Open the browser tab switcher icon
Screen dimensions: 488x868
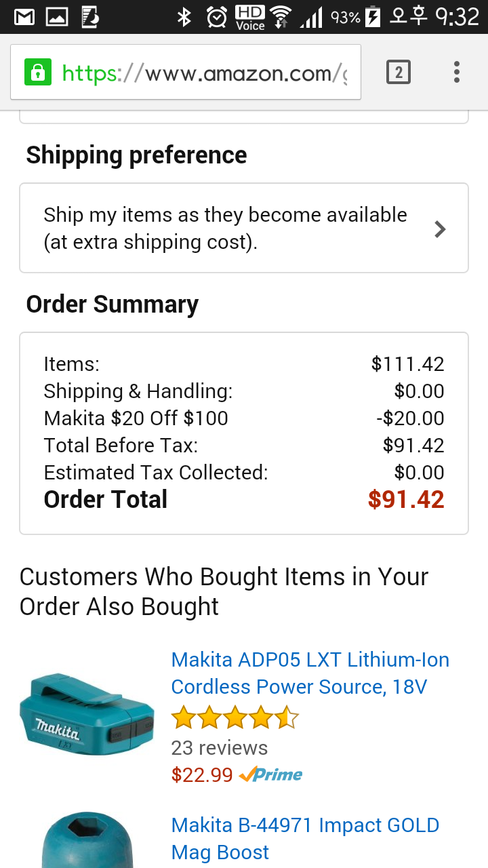click(399, 72)
